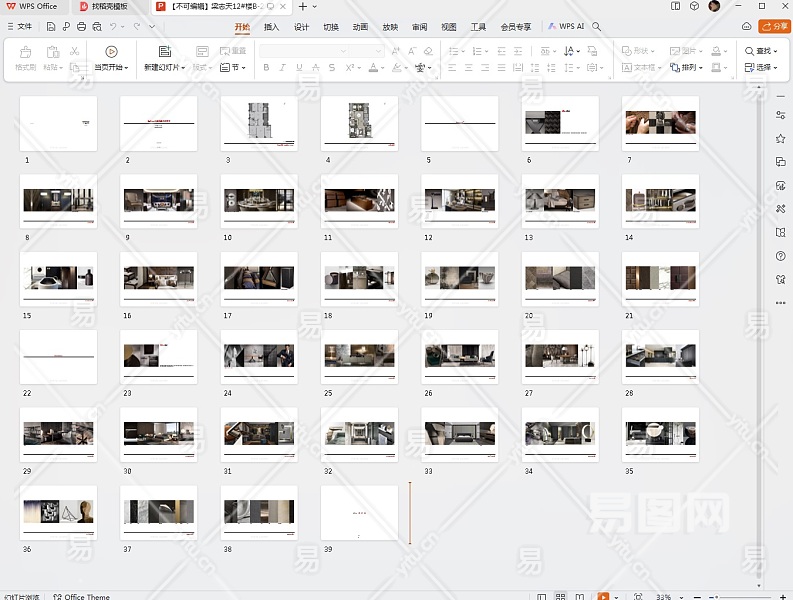Image resolution: width=793 pixels, height=600 pixels.
Task: Open the Design (设计) ribbon tab
Action: pyautogui.click(x=301, y=27)
